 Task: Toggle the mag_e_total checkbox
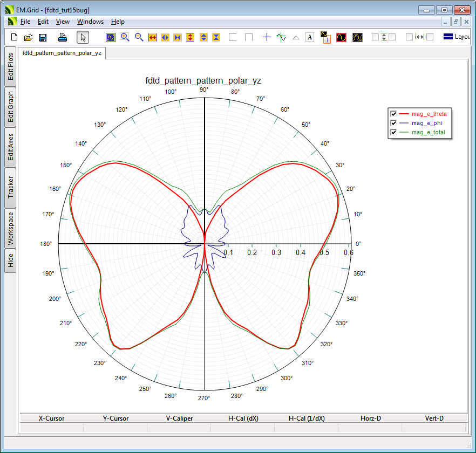tap(393, 132)
